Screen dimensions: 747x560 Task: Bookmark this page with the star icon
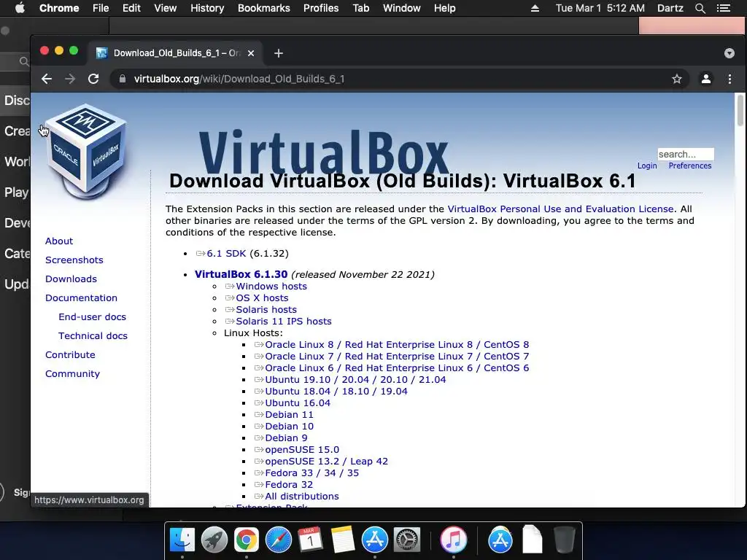click(x=676, y=79)
